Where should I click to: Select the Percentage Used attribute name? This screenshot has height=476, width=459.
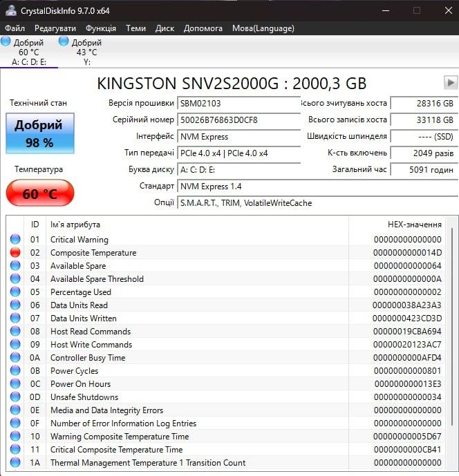tap(81, 292)
